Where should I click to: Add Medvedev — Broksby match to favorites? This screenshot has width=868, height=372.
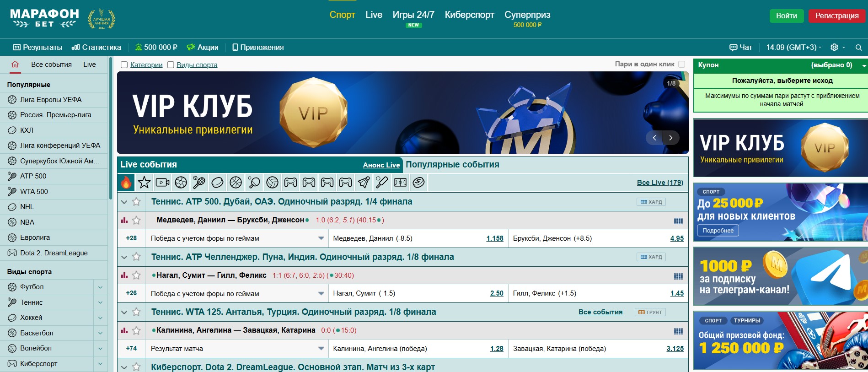coord(136,220)
